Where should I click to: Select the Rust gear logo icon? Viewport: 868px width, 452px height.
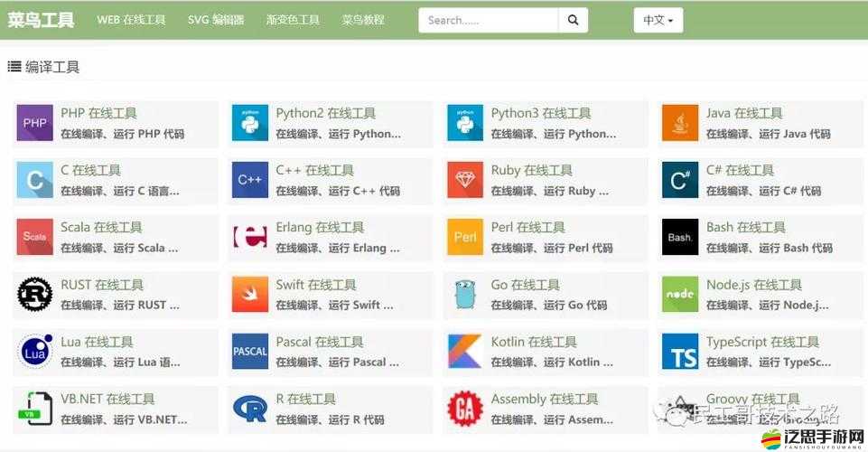click(35, 294)
